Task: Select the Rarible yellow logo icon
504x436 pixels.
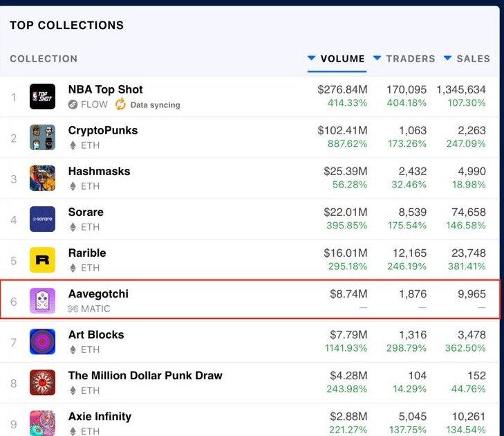Action: point(42,260)
